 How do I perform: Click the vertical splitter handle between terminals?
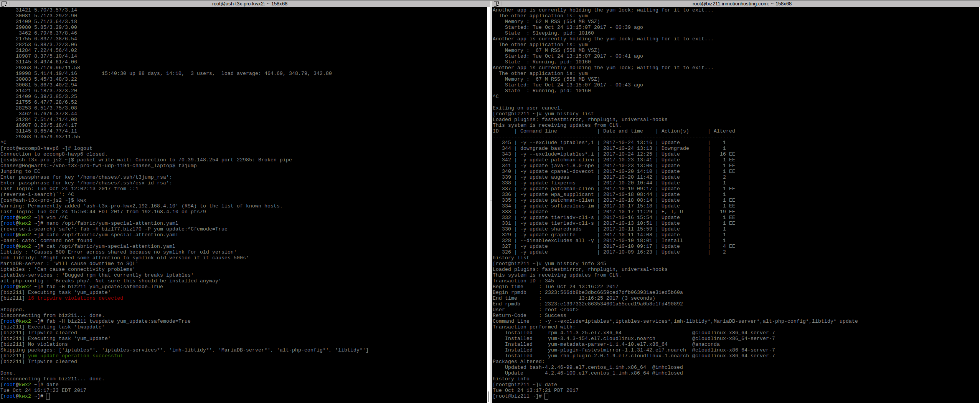491,202
